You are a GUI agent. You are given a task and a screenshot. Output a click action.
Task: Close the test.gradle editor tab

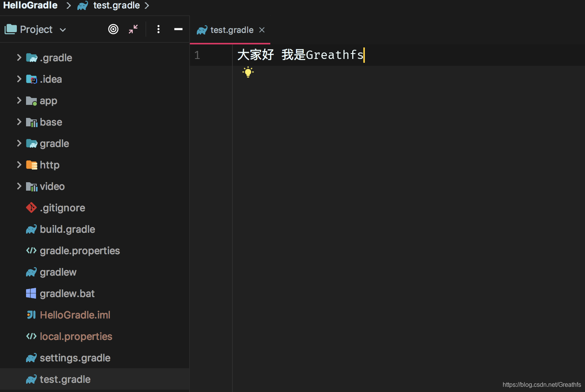(x=262, y=30)
